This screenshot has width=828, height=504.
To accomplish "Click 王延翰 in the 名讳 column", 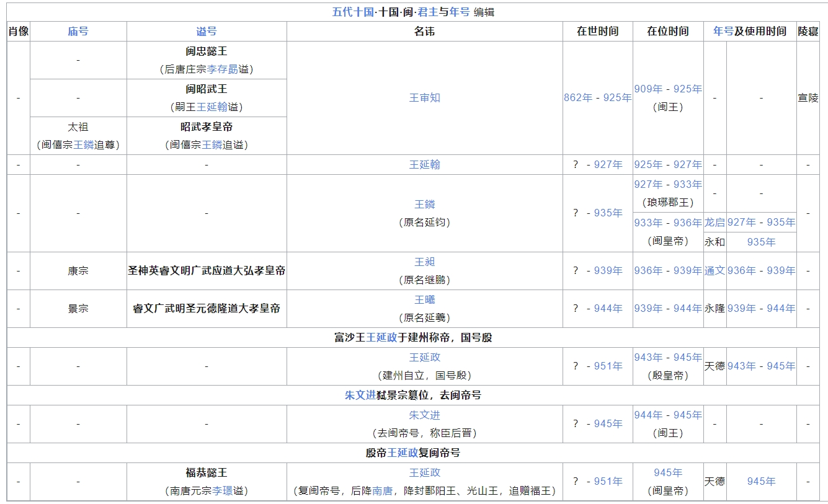I will click(425, 165).
